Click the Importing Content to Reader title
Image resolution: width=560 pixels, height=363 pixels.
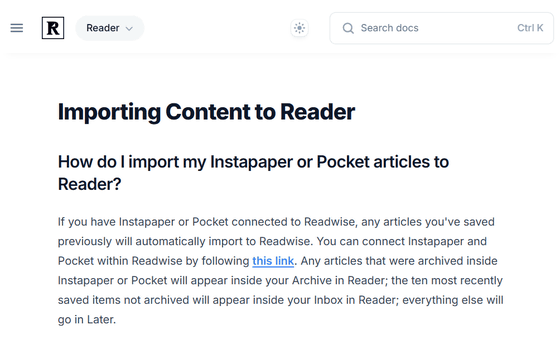click(206, 112)
